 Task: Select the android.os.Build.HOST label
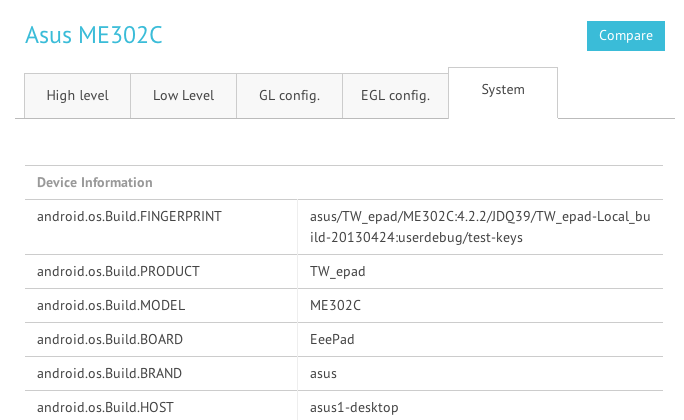pos(107,408)
